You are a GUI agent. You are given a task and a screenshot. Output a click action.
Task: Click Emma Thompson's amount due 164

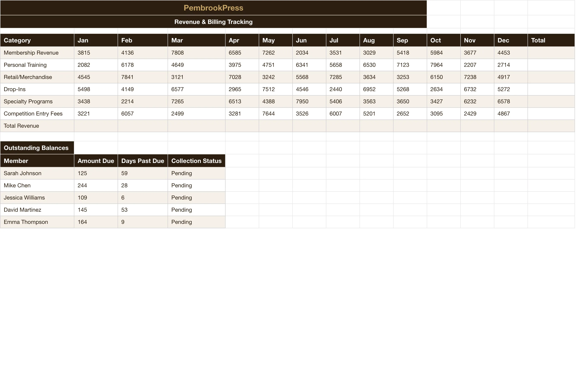click(96, 222)
